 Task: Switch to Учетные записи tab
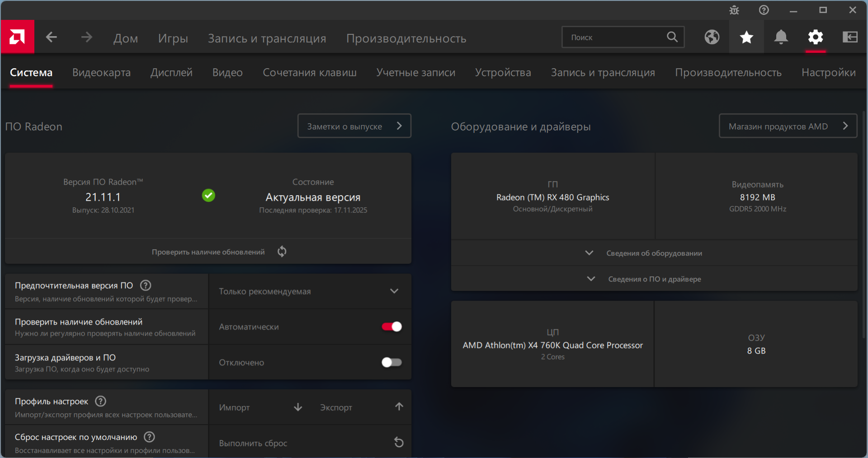click(x=416, y=72)
